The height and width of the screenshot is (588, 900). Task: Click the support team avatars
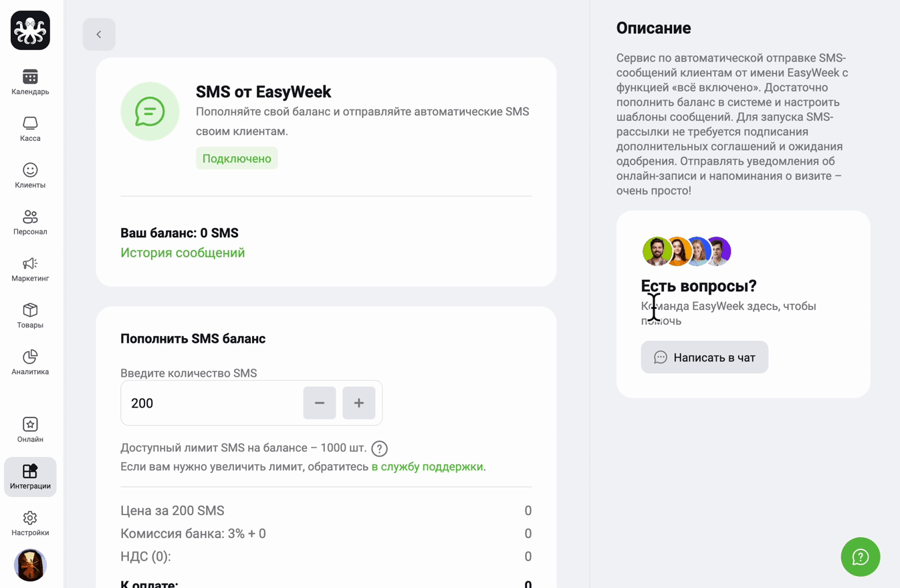pyautogui.click(x=687, y=251)
